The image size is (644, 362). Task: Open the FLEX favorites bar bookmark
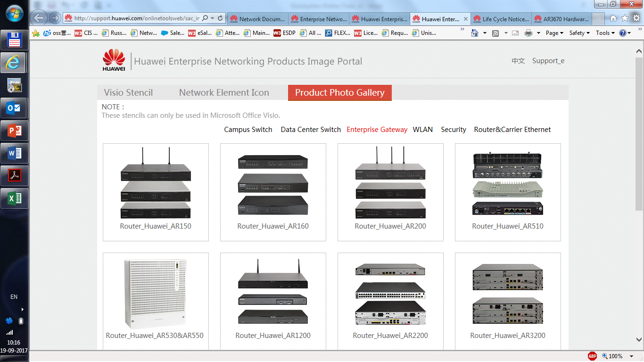[338, 33]
